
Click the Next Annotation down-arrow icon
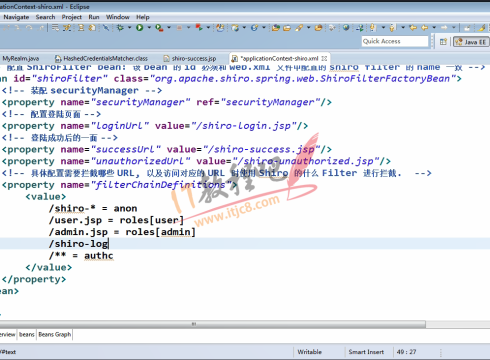click(x=373, y=28)
